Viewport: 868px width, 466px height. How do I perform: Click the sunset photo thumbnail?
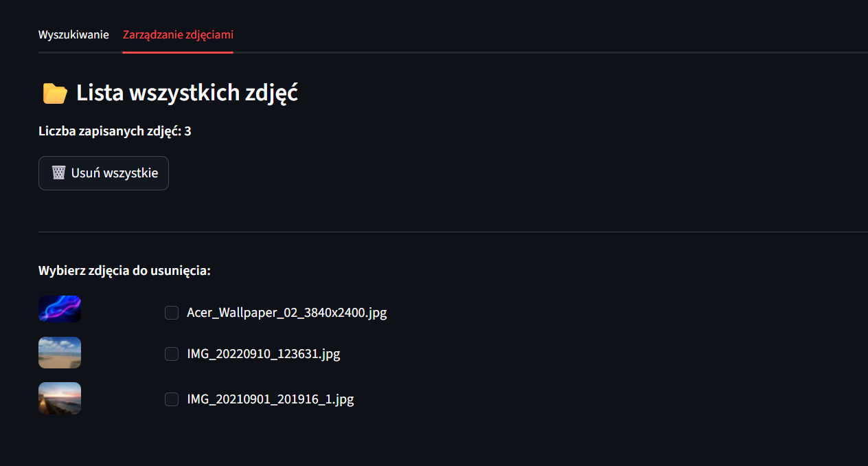point(60,399)
